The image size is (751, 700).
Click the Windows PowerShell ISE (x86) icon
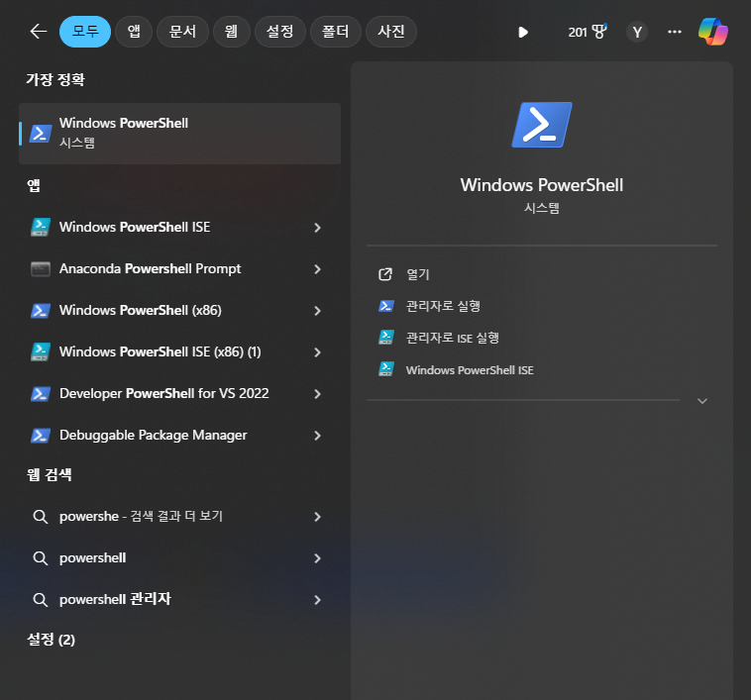tap(41, 352)
